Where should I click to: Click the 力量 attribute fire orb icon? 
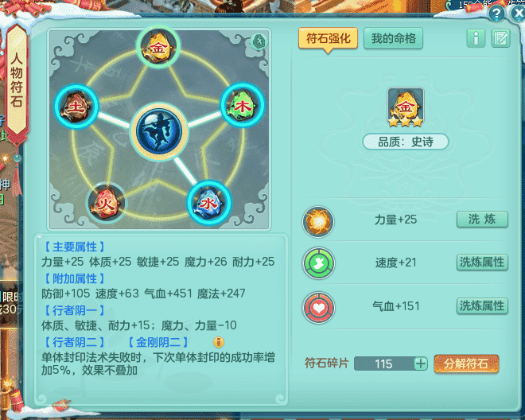tap(318, 222)
